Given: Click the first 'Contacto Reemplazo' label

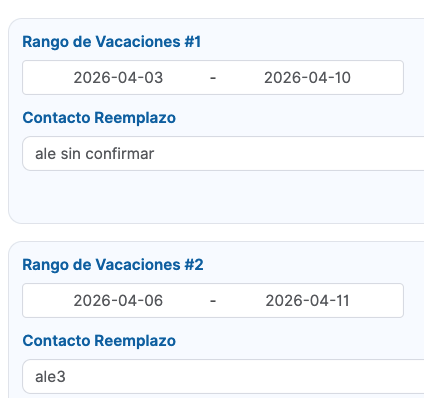Looking at the screenshot, I should click(x=99, y=118).
